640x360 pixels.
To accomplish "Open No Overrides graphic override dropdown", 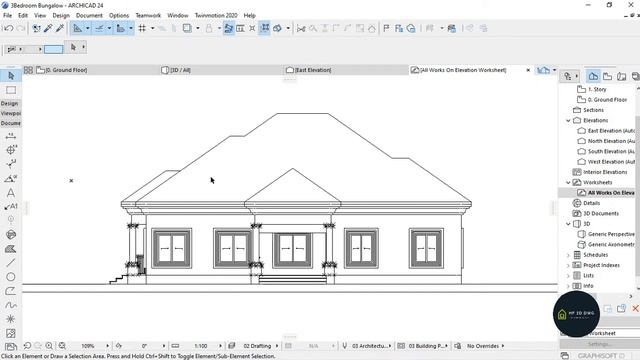I will [503, 346].
